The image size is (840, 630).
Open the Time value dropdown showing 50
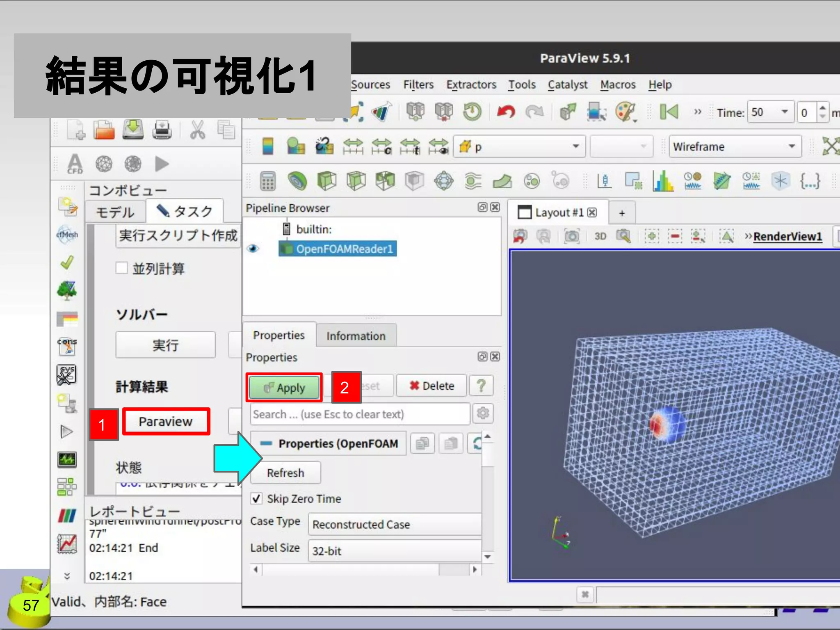click(x=770, y=112)
